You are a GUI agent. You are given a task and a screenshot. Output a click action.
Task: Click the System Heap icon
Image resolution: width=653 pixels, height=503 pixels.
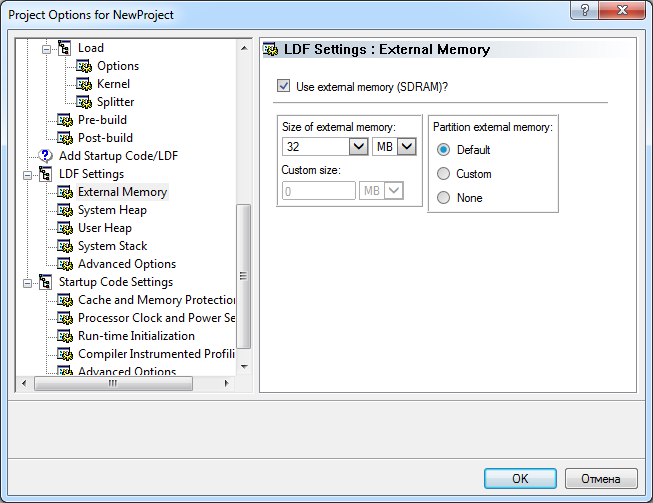pyautogui.click(x=65, y=210)
